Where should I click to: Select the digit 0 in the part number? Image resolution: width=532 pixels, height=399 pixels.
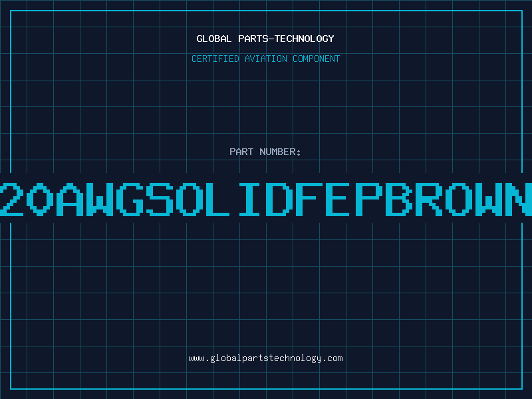click(x=41, y=199)
